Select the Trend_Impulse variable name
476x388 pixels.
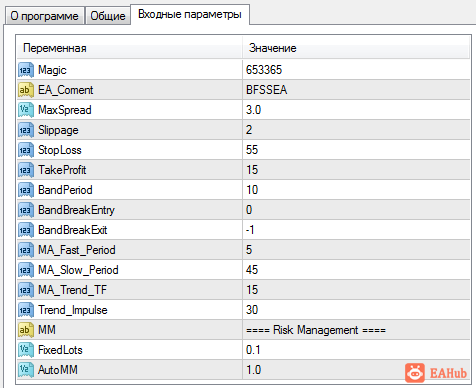click(x=73, y=310)
